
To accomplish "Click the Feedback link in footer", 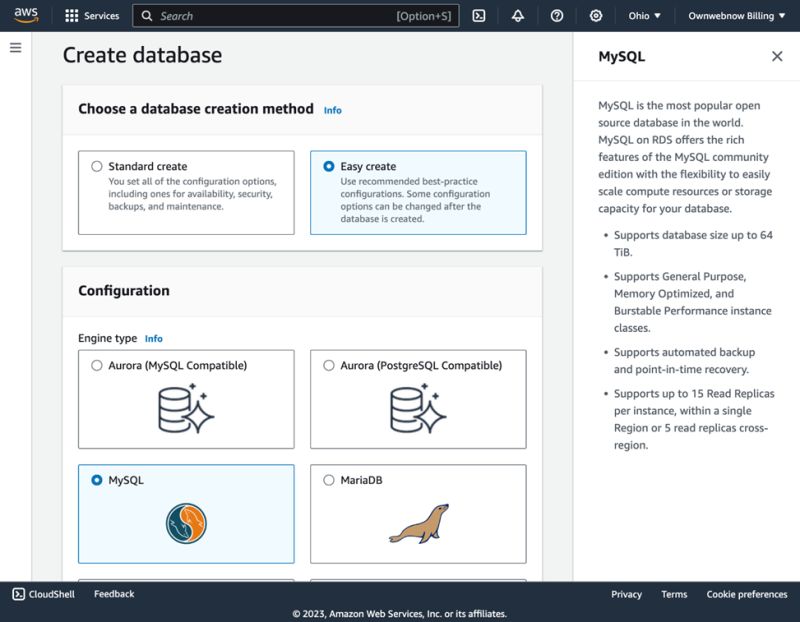I will click(114, 594).
